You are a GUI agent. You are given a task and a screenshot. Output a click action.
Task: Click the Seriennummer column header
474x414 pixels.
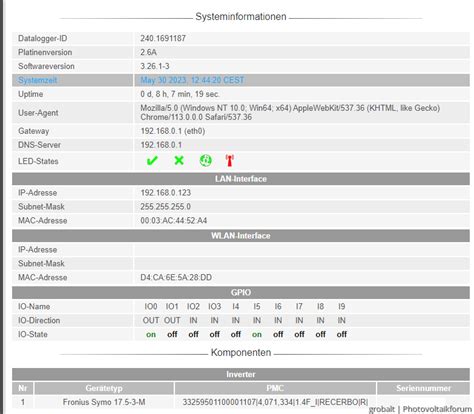click(423, 388)
